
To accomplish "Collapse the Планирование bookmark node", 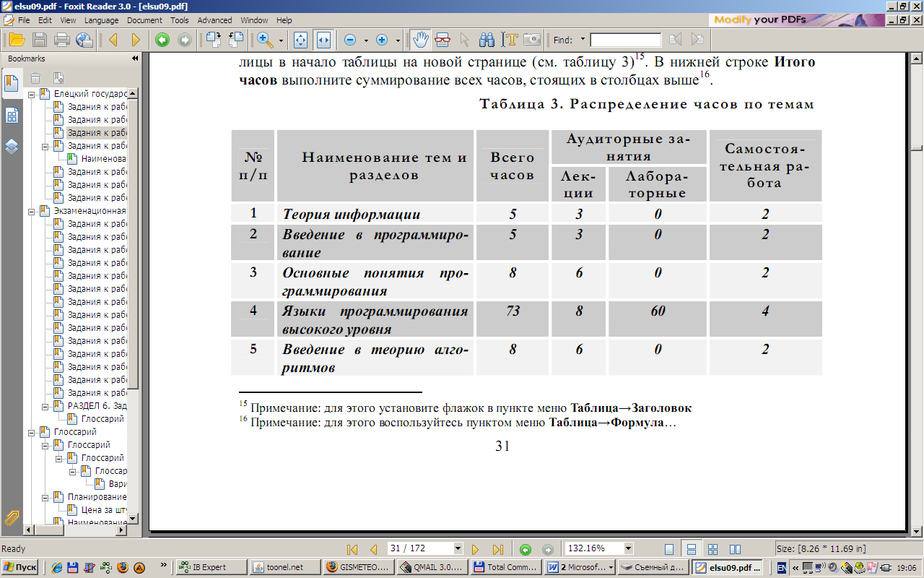I will (45, 497).
